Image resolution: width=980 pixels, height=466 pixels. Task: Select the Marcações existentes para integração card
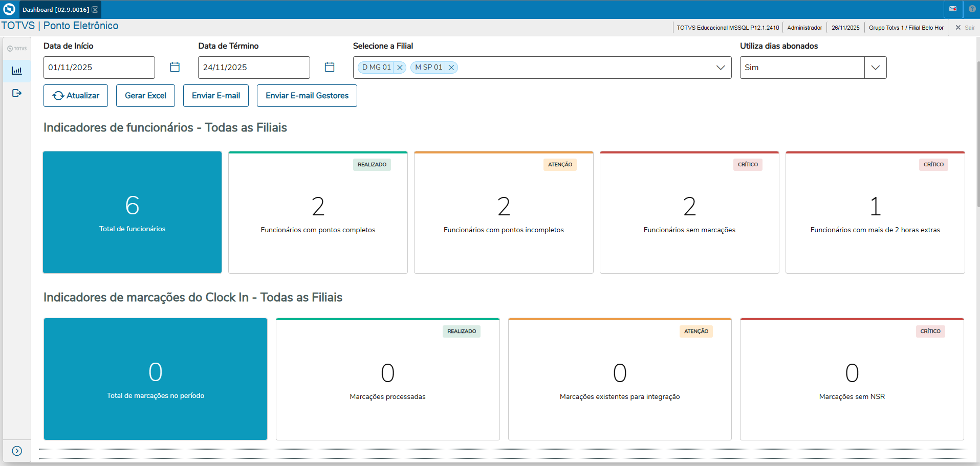coord(620,379)
